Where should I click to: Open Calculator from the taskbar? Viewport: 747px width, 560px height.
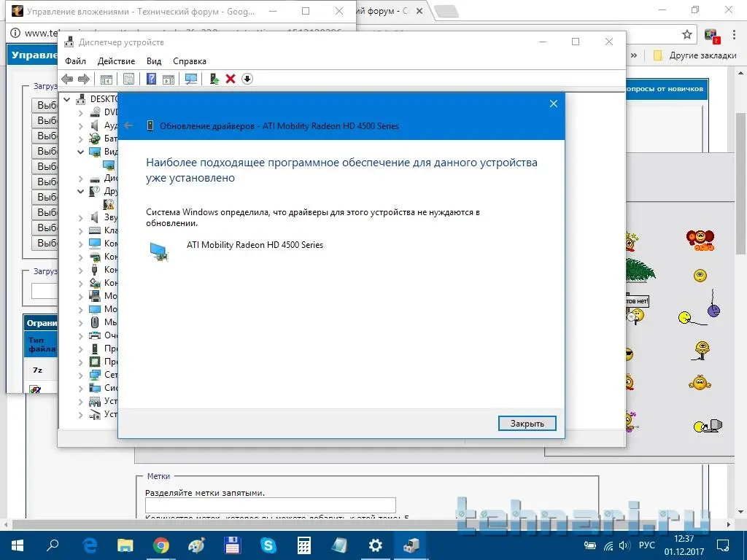tap(304, 545)
